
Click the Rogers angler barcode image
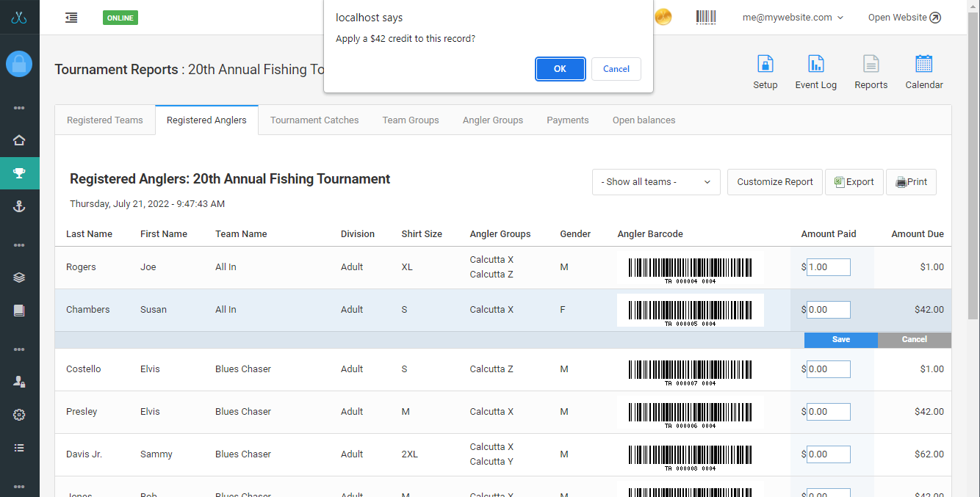(691, 268)
